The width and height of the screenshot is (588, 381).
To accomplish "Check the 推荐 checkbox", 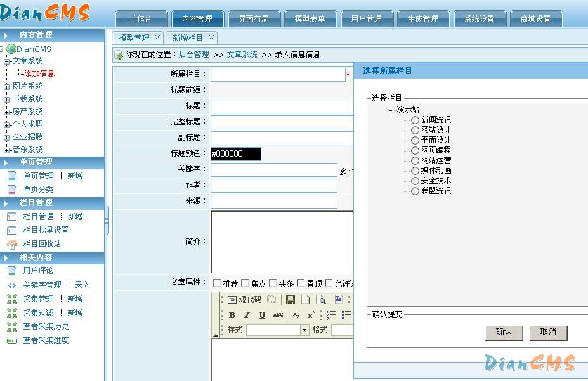I will [x=217, y=283].
